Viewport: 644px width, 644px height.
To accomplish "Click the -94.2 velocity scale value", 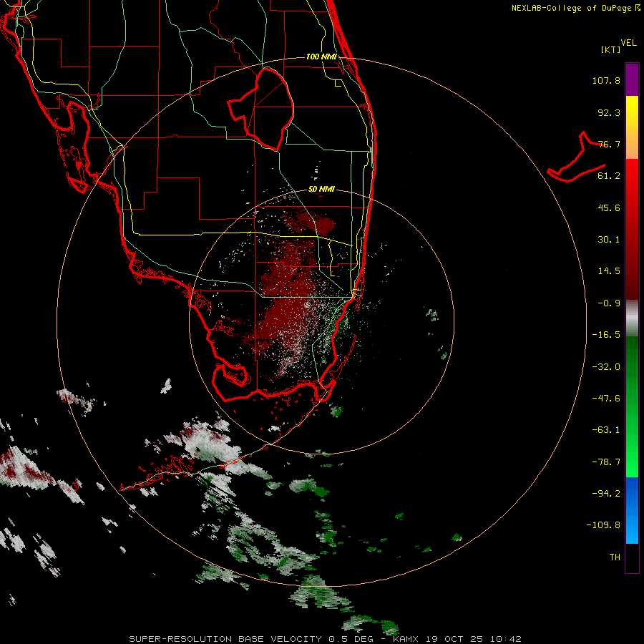I will (x=606, y=493).
